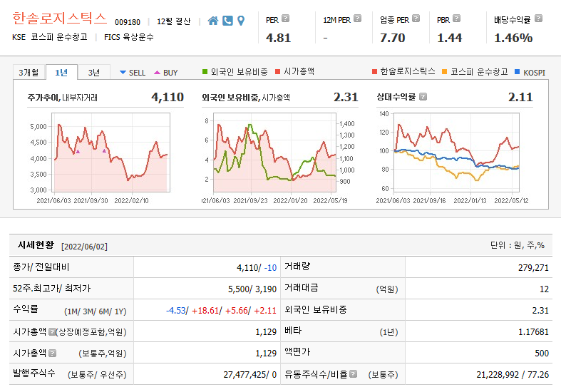This screenshot has height=392, width=561.
Task: Click the orange 코스피 운수창고 legend swatch
Action: [x=444, y=72]
